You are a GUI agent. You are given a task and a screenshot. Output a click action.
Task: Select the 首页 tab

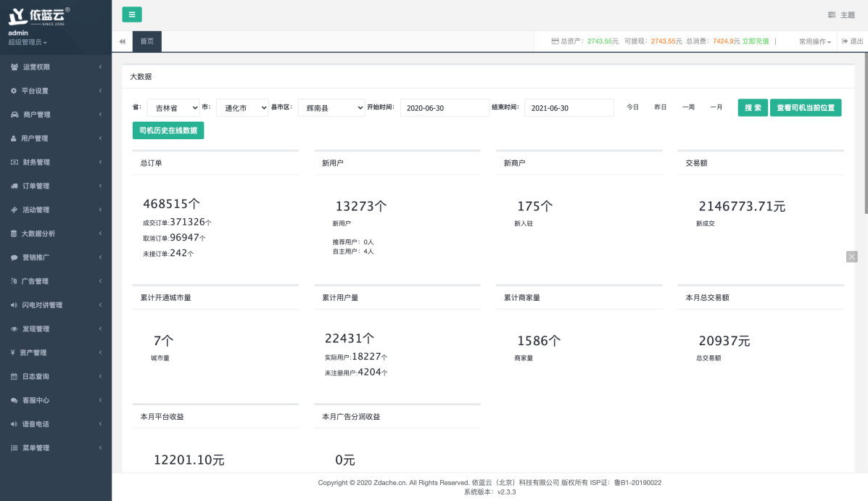[147, 41]
